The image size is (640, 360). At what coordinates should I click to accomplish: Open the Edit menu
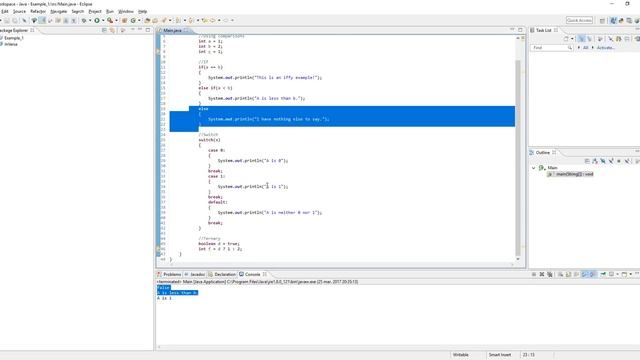(x=5, y=11)
